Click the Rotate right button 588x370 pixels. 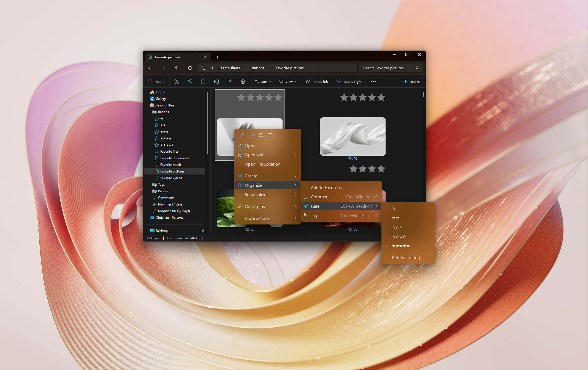click(349, 82)
